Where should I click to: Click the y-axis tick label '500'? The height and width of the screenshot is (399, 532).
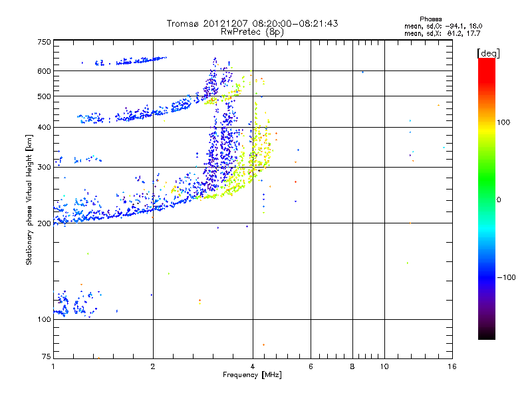pyautogui.click(x=44, y=96)
